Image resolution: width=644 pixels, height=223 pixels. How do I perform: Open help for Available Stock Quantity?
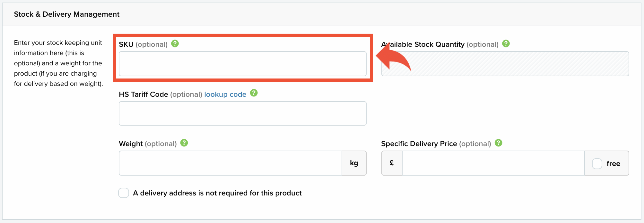506,44
